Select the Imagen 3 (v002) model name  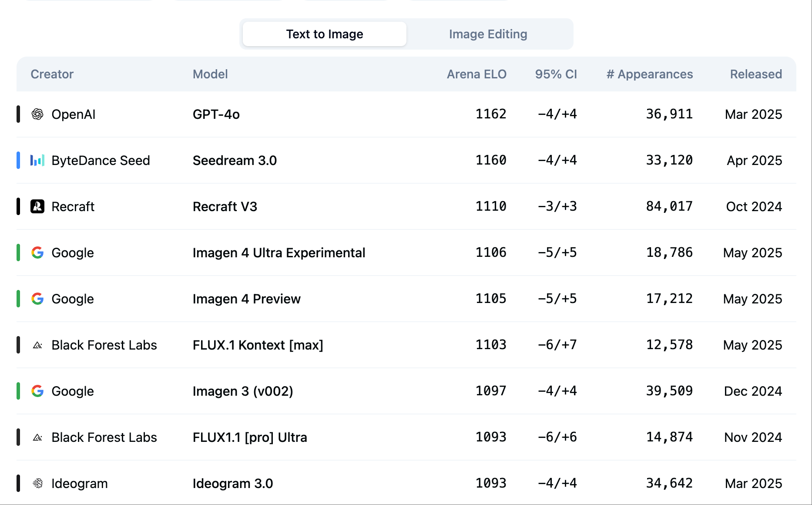click(243, 391)
